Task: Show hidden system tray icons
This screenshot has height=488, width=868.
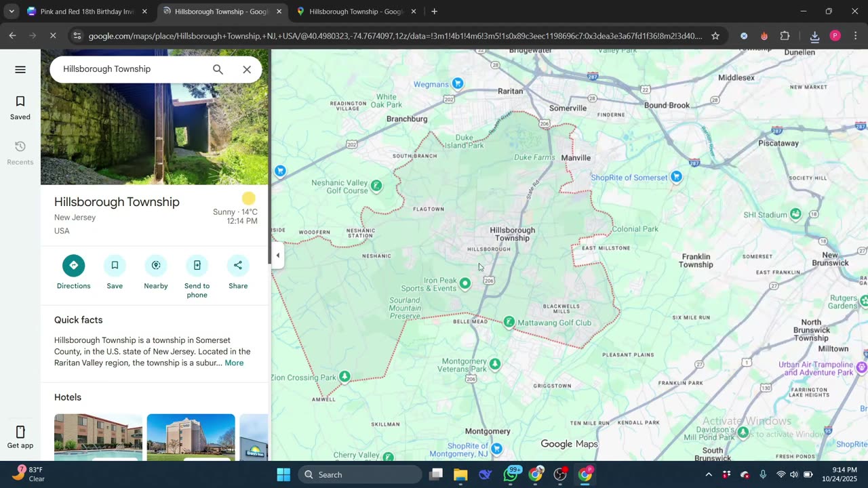Action: (709, 474)
